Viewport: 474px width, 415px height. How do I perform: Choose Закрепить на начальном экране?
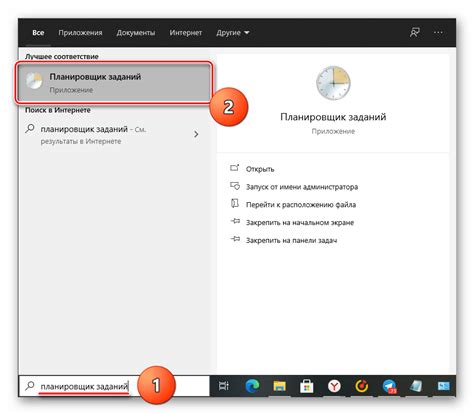pos(300,222)
